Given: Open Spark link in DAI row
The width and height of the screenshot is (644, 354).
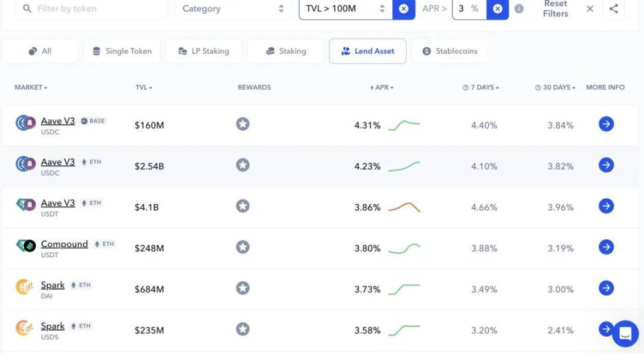Looking at the screenshot, I should click(52, 285).
